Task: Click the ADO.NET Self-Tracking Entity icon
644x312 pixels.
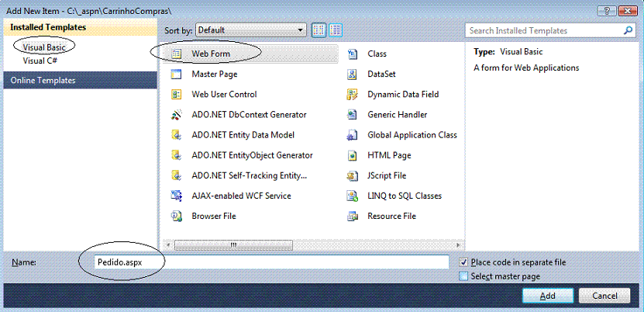Action: 176,175
